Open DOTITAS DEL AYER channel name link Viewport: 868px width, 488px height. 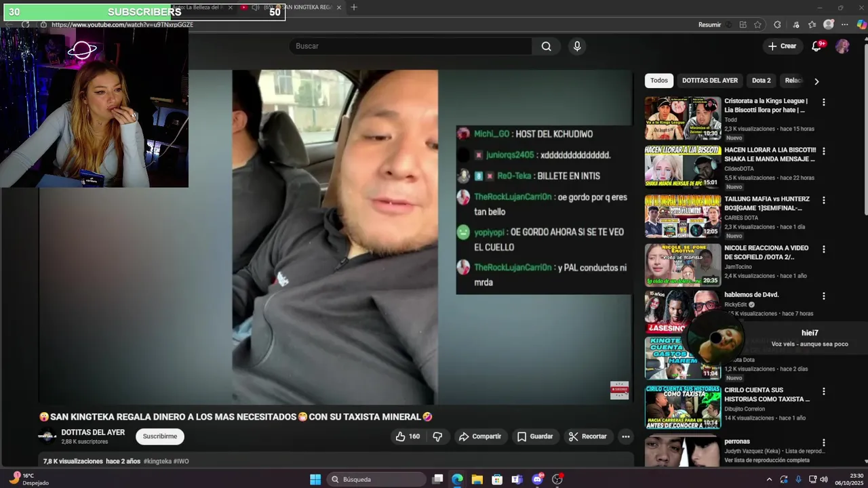pyautogui.click(x=93, y=432)
